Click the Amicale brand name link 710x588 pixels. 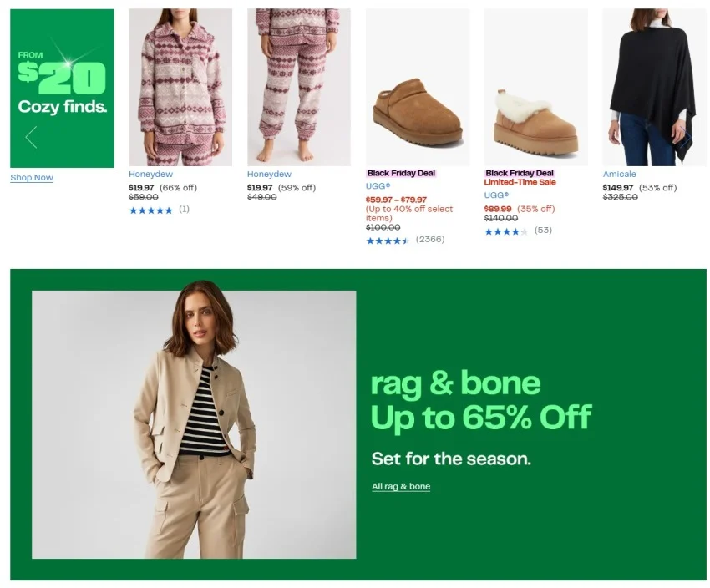coord(619,175)
